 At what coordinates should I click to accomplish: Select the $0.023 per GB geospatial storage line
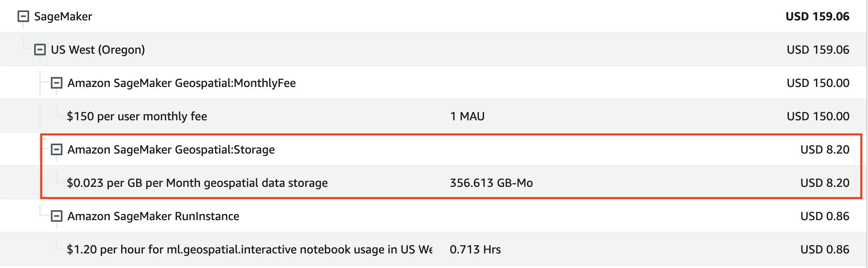197,183
